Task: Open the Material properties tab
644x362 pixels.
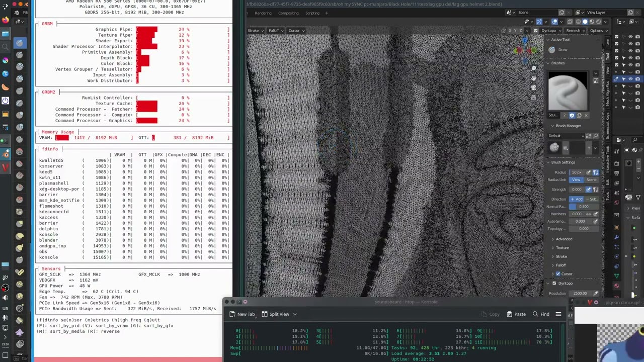Action: pos(616,286)
